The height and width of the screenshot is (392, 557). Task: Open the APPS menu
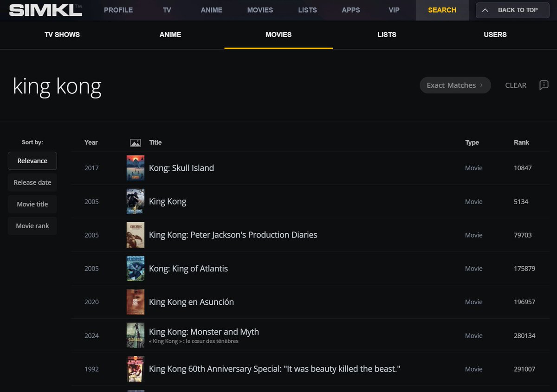[x=351, y=10]
